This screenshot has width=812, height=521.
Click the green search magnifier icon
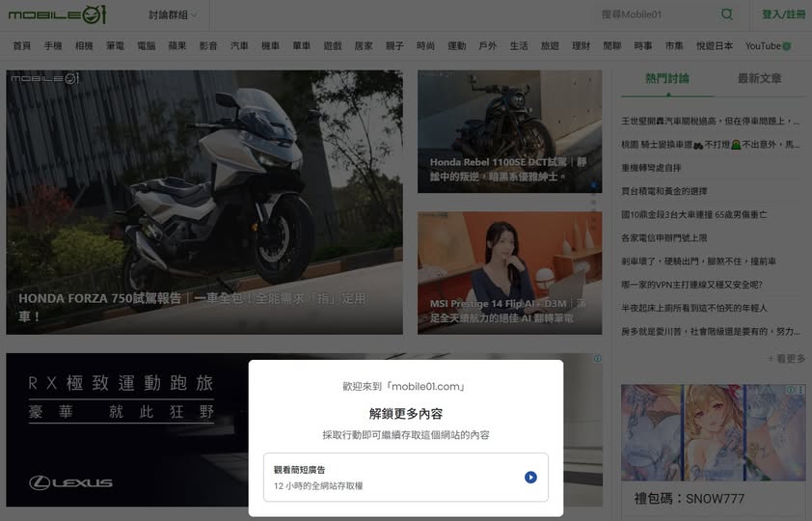point(727,14)
